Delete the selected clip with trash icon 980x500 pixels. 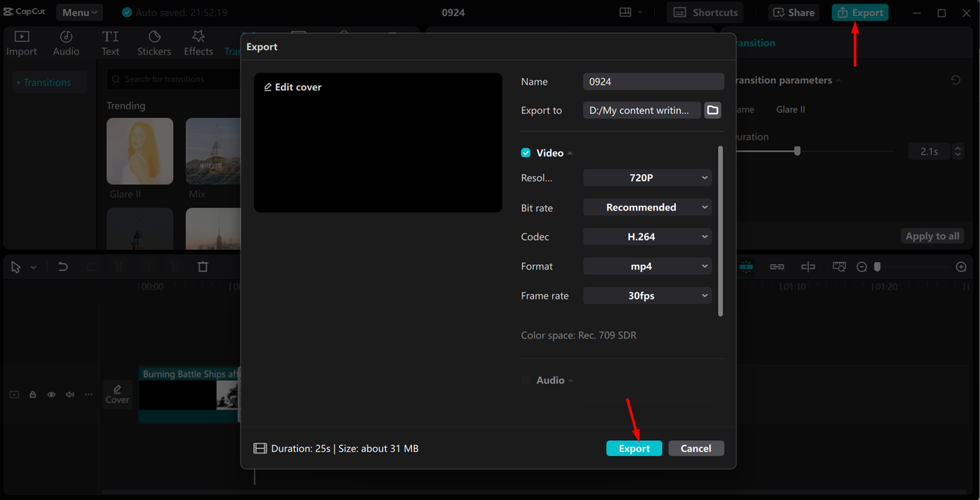pos(203,267)
